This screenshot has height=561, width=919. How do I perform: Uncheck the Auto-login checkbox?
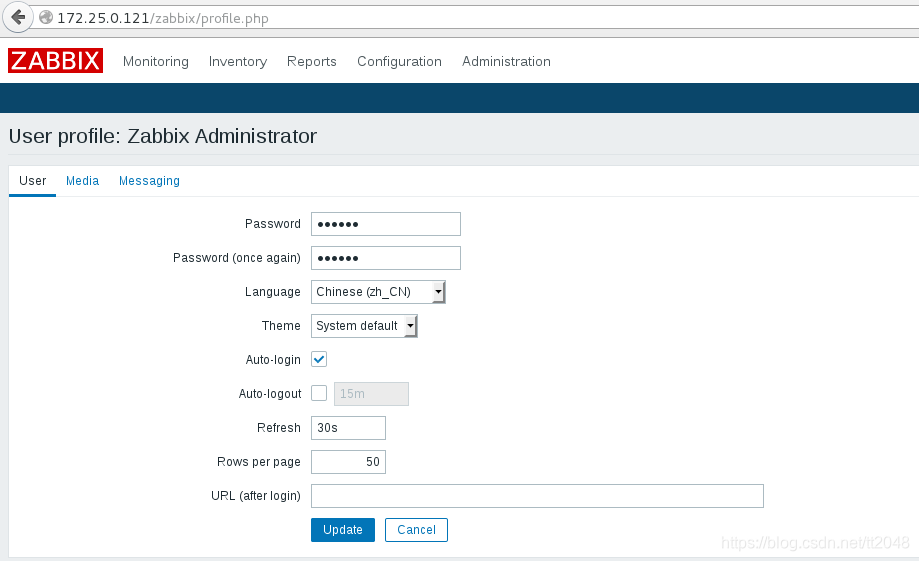319,359
